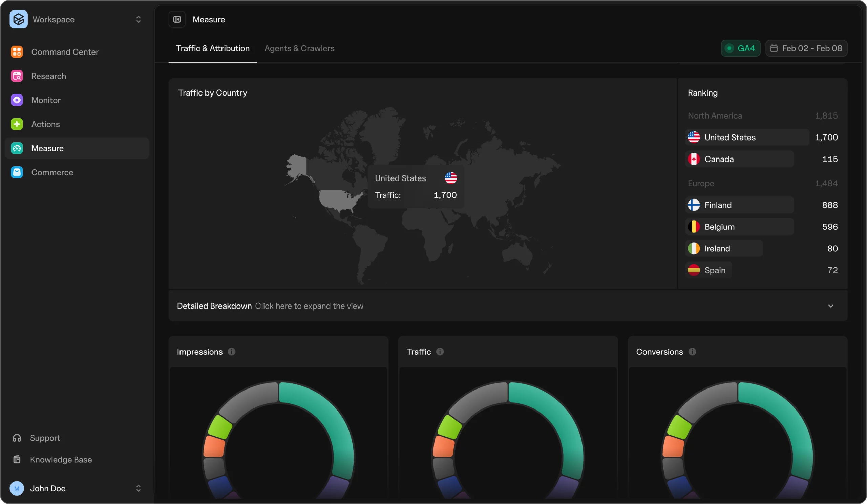Open the Feb 02 - Feb 08 date picker
The height and width of the screenshot is (504, 867).
click(806, 48)
